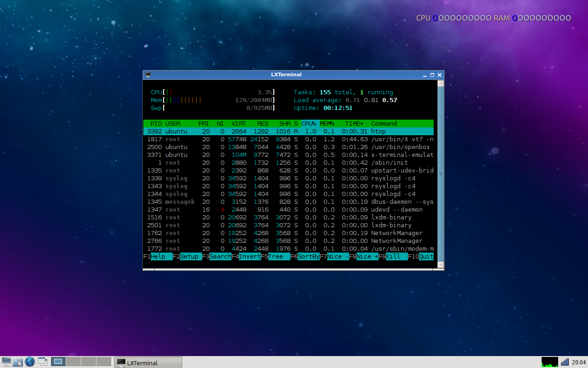This screenshot has width=588, height=368.
Task: Launch the file manager from the taskbar
Action: click(x=18, y=362)
